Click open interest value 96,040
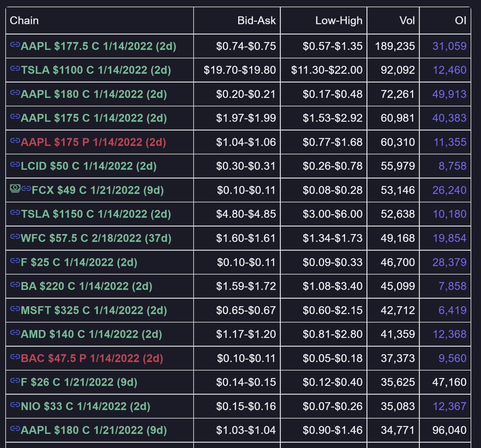The height and width of the screenshot is (448, 481). [449, 430]
